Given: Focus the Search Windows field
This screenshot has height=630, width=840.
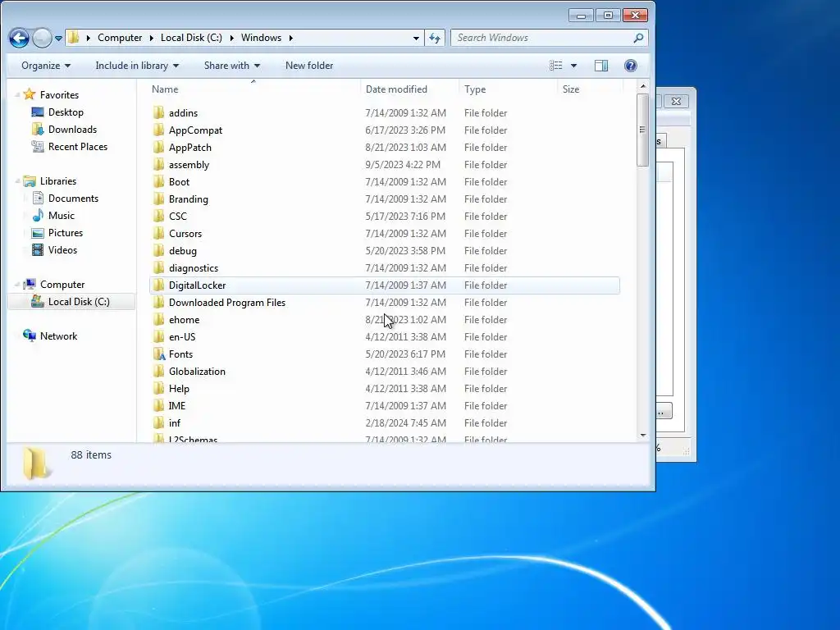Looking at the screenshot, I should [x=543, y=38].
